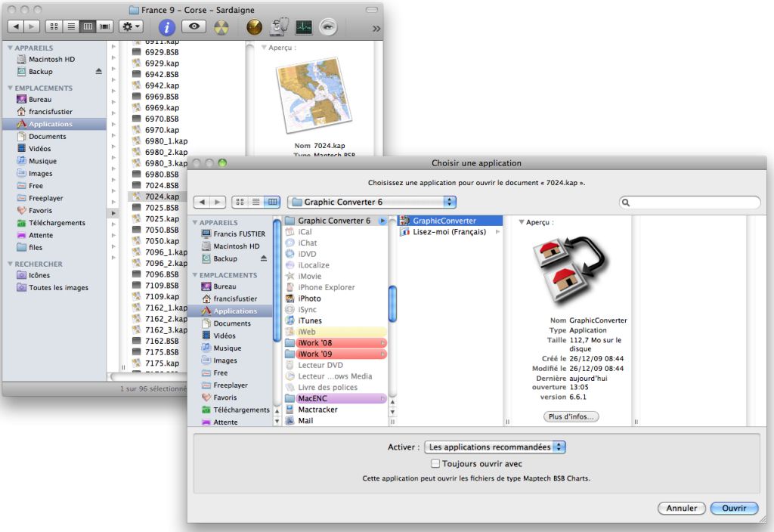774x532 pixels.
Task: Collapse the EMPLACEMENTS section in Finder sidebar
Action: [11, 88]
